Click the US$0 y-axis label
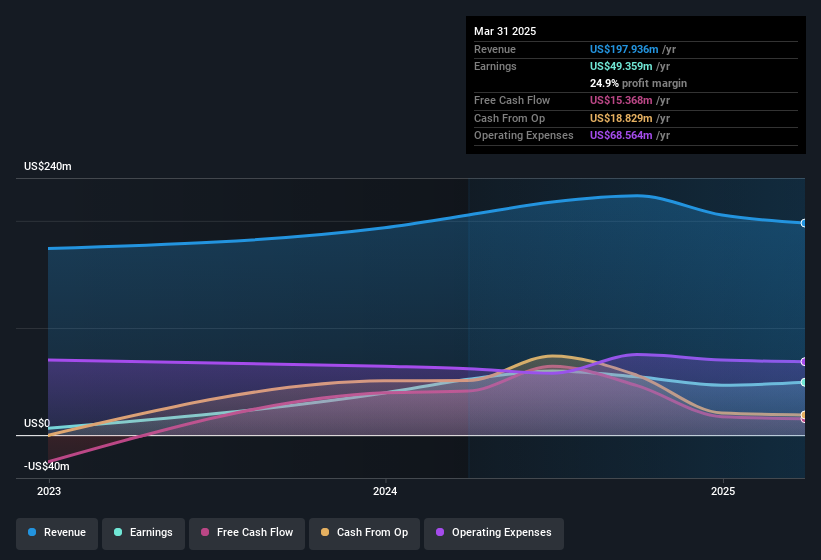The height and width of the screenshot is (560, 821). 37,423
